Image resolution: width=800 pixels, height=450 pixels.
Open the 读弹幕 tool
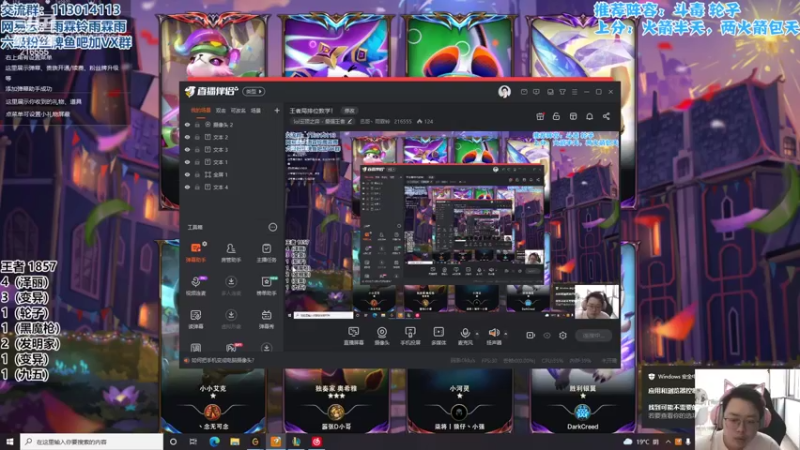(196, 319)
